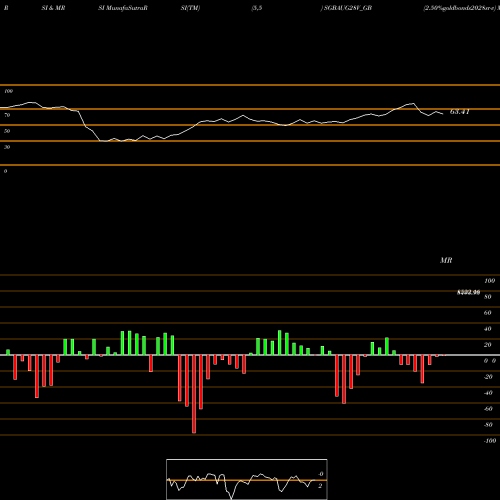The height and width of the screenshot is (500, 500).
Task: Click the price value label near 80 on the MR axis
Action: click(x=468, y=292)
